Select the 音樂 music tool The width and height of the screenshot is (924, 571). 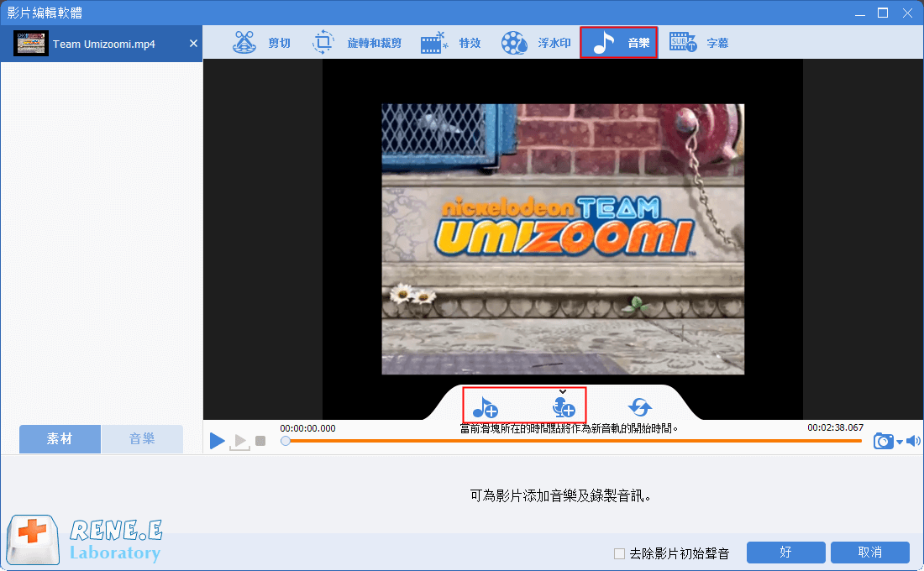click(619, 43)
